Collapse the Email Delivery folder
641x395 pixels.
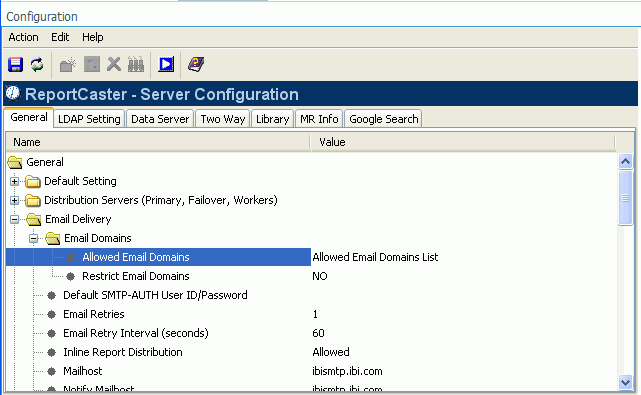tap(14, 220)
